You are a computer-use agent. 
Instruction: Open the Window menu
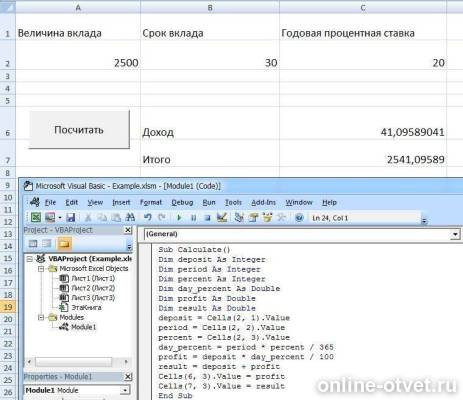click(299, 202)
